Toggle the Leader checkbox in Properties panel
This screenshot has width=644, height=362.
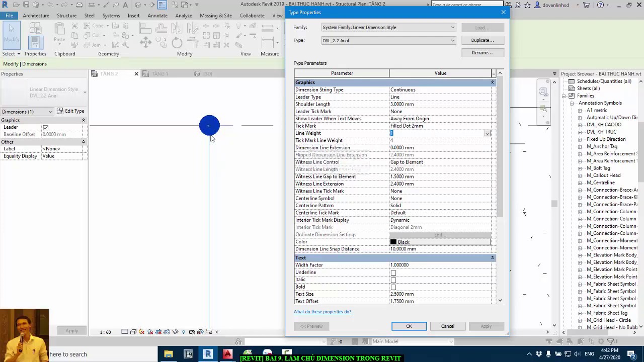pyautogui.click(x=46, y=128)
